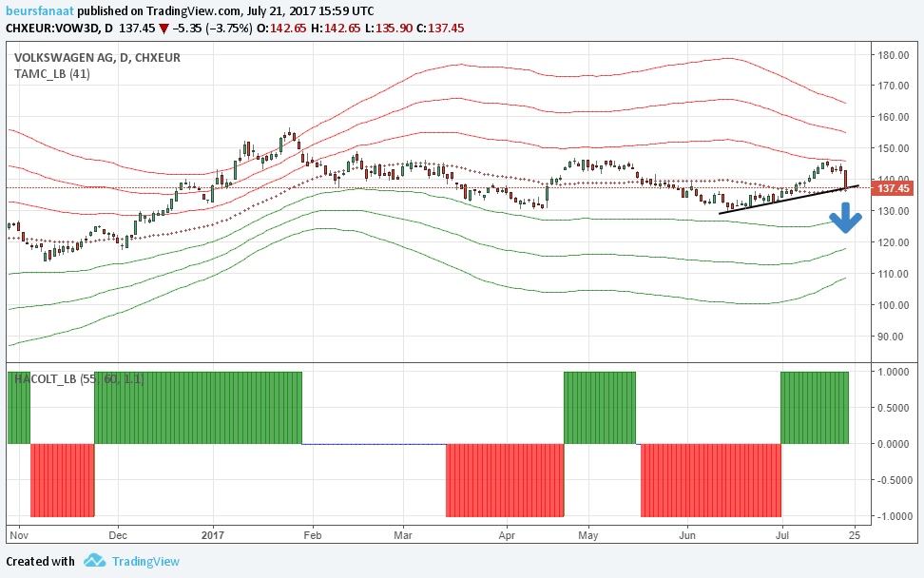The image size is (924, 578).
Task: Click the green HACOLT block spanning December to January
Action: coord(198,408)
